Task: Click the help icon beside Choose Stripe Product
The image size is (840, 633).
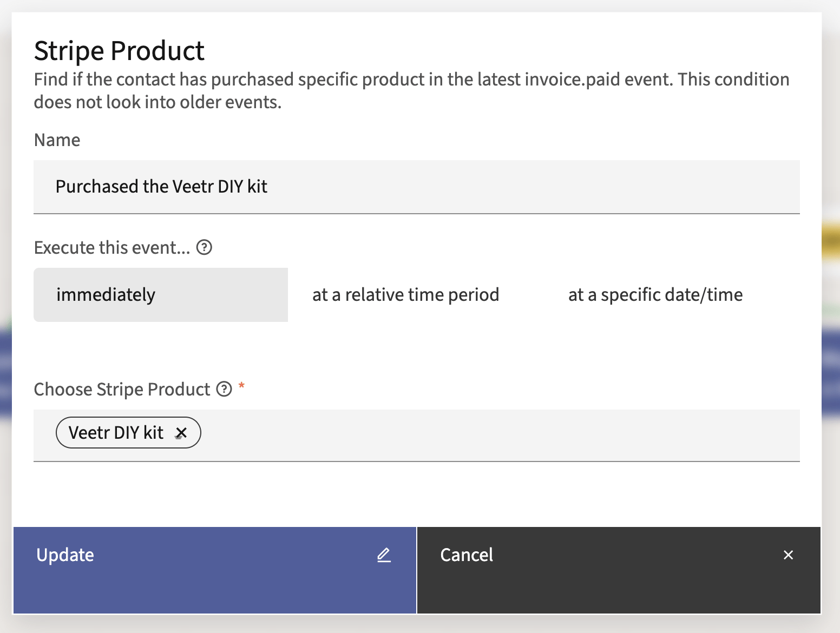Action: click(x=224, y=389)
